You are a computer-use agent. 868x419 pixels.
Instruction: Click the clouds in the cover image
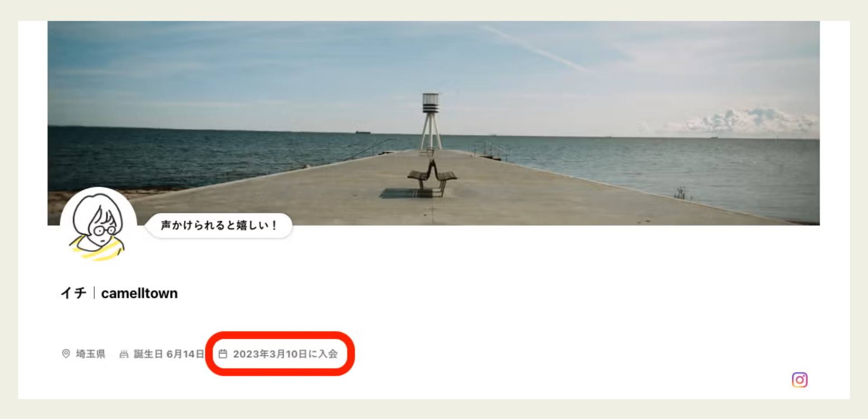coord(750,120)
